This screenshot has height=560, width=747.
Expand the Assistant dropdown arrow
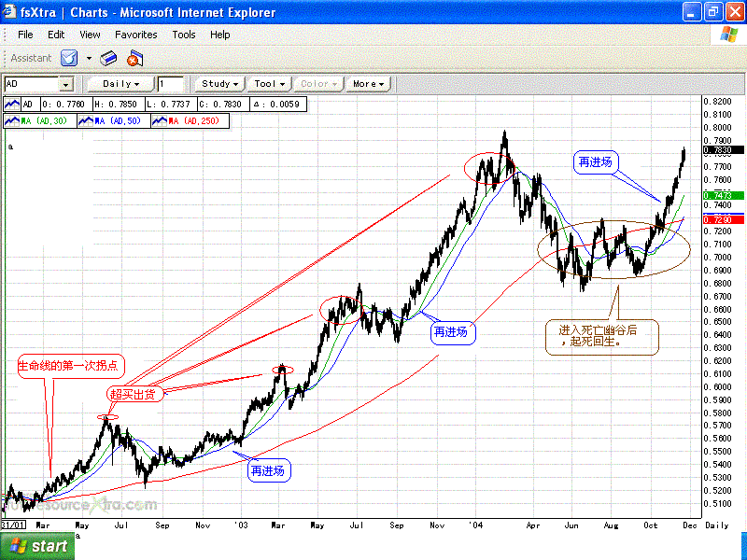point(89,58)
